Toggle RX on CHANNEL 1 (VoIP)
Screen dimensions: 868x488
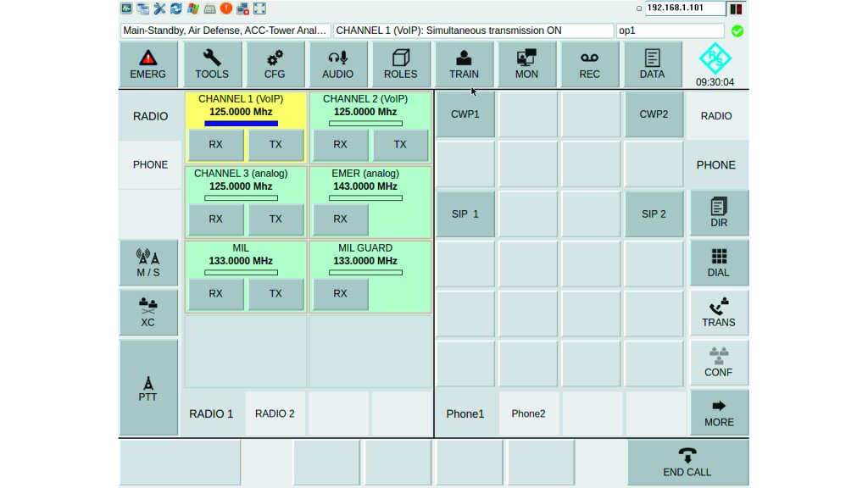coord(216,144)
